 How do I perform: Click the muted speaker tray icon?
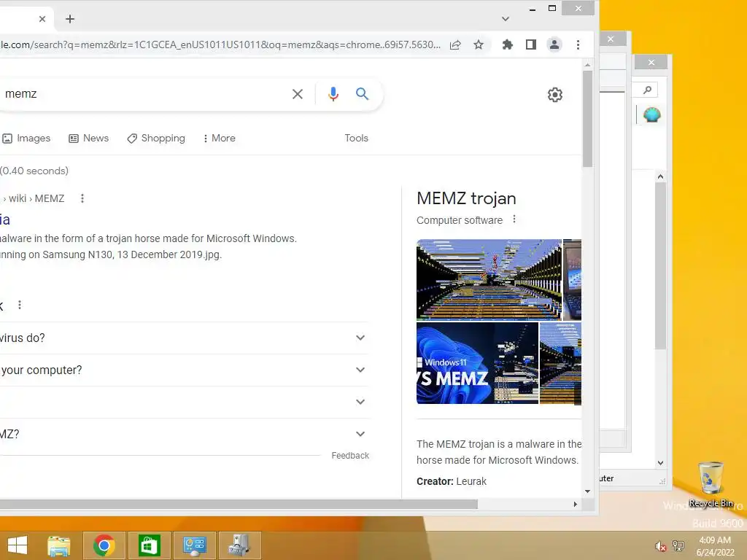660,546
